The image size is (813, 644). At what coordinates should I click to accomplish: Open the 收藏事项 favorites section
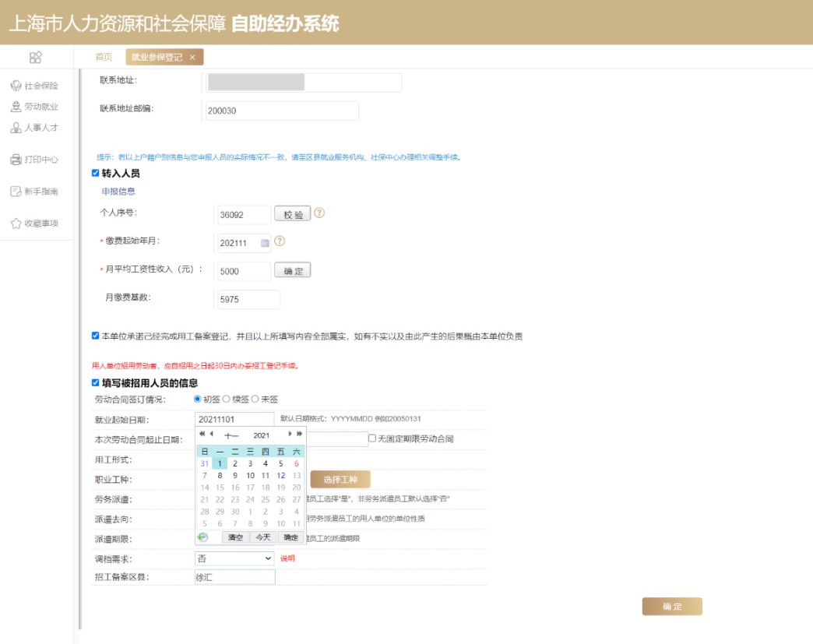point(34,223)
